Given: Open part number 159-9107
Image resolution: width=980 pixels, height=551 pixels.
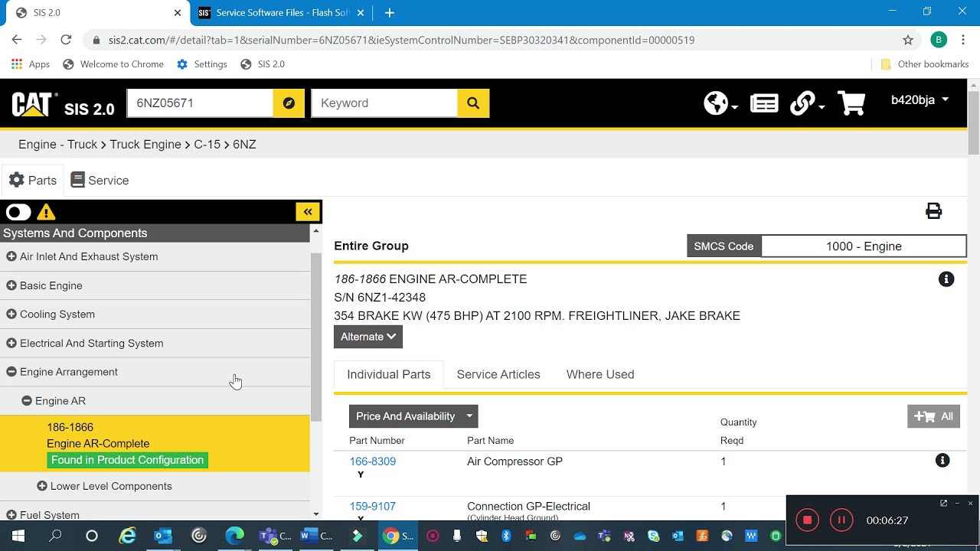Looking at the screenshot, I should 373,507.
